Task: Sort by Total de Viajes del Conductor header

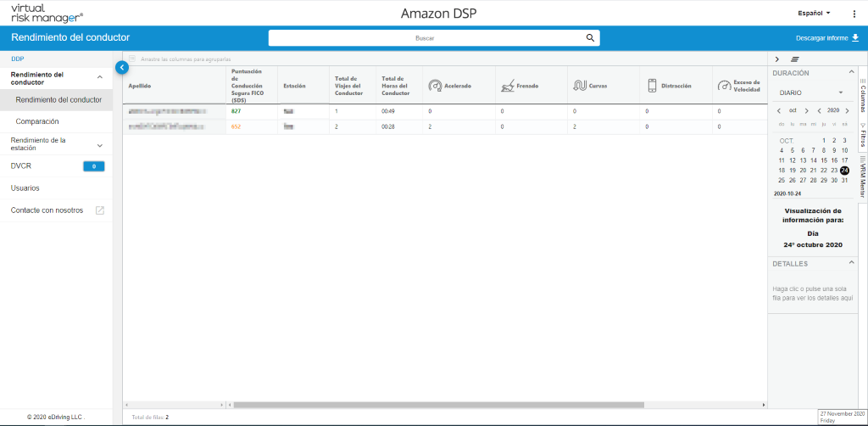Action: [348, 86]
